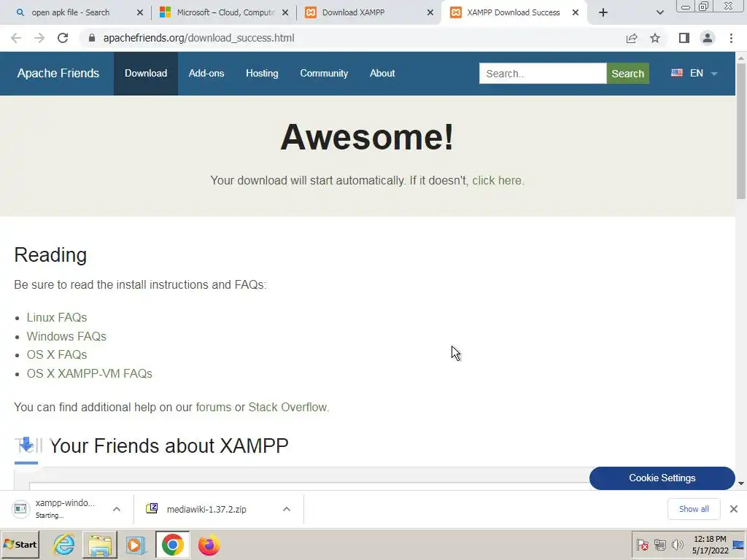
Task: Open Cookie Settings
Action: 662,478
